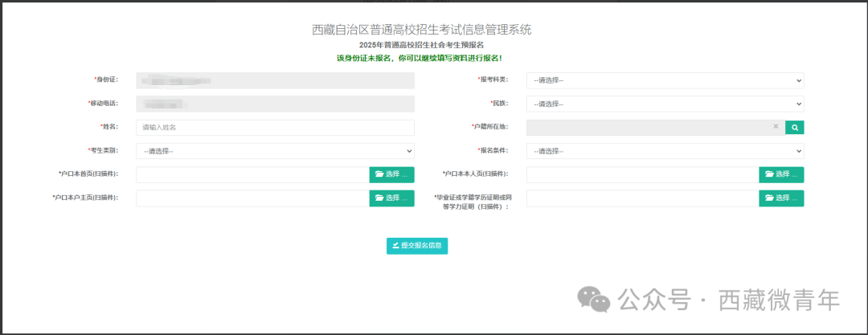868x335 pixels.
Task: Click the 移动电话 field
Action: coord(275,104)
